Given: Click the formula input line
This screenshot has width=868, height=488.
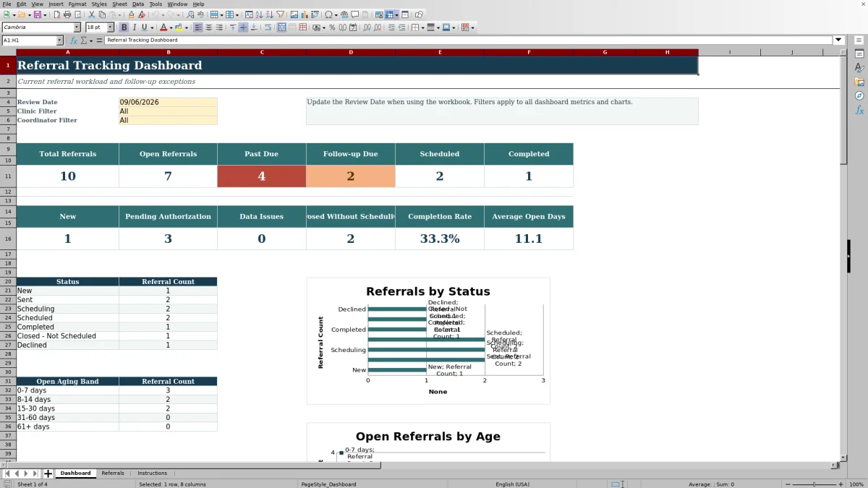Looking at the screenshot, I should tap(469, 40).
